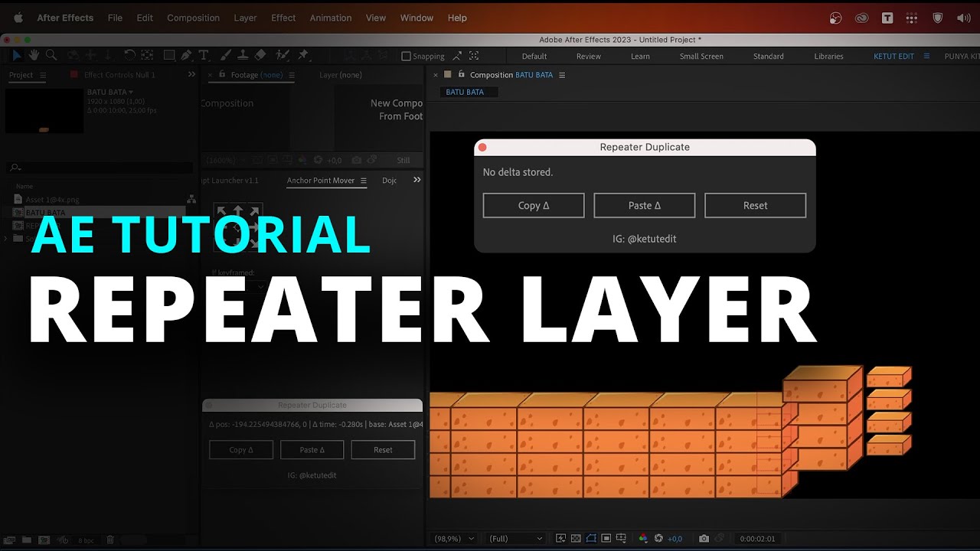This screenshot has width=980, height=551.
Task: Select the Clone Stamp tool
Action: [243, 55]
